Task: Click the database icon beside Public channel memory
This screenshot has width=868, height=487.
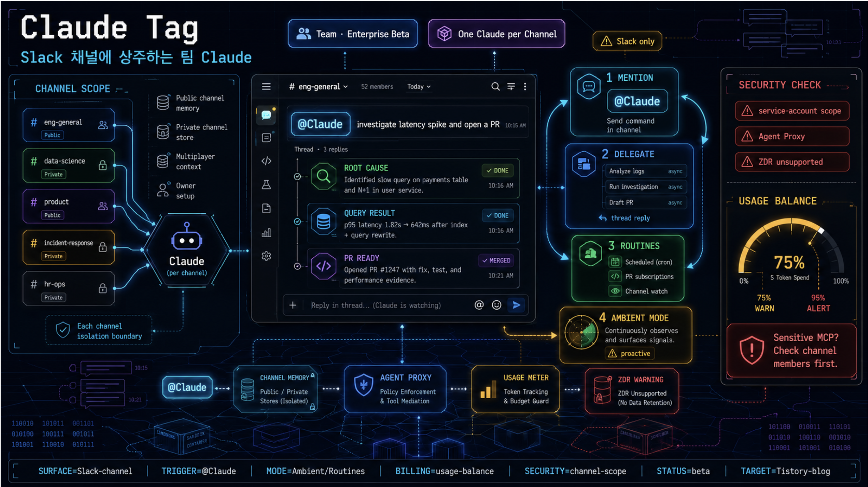Action: point(163,102)
